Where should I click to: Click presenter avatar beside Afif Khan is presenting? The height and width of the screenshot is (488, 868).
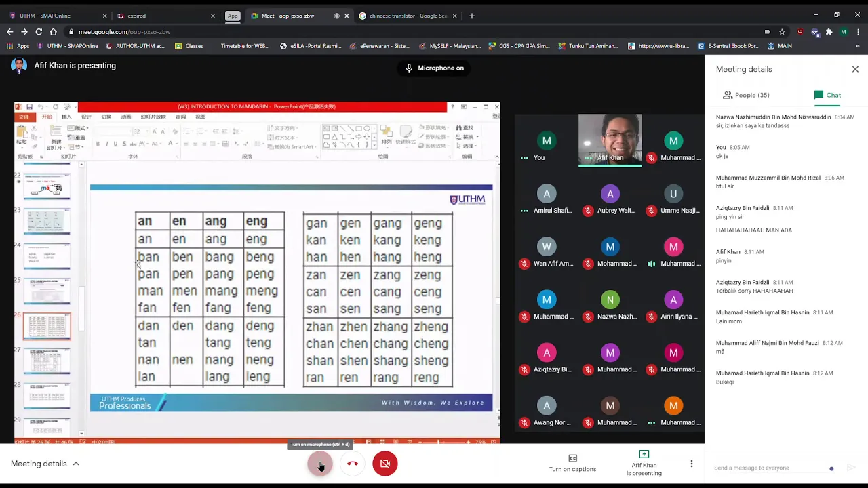point(19,66)
